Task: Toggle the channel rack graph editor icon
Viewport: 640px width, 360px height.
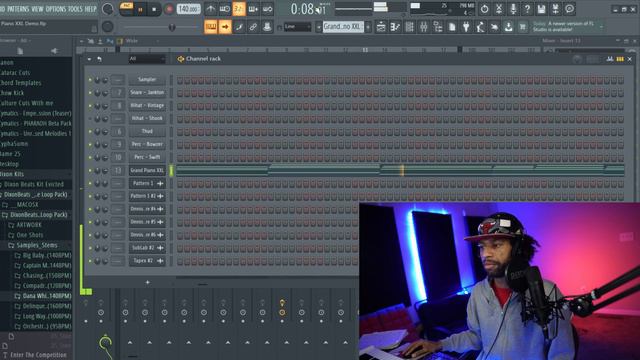Action: [x=609, y=59]
